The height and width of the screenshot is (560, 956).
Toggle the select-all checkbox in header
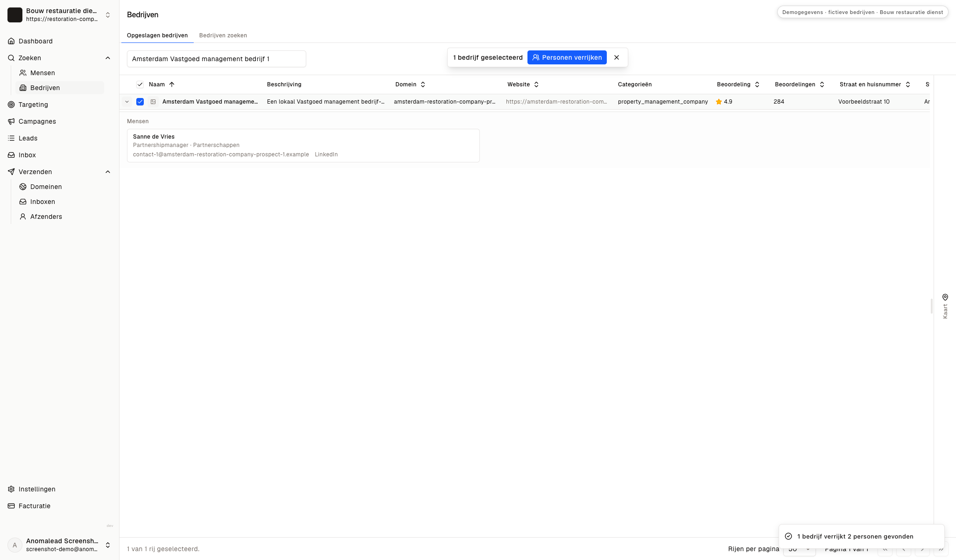pos(140,84)
